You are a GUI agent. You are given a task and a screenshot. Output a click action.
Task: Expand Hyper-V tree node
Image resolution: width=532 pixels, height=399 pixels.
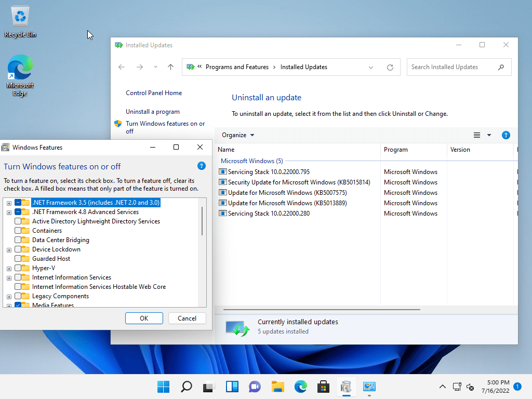pos(9,269)
